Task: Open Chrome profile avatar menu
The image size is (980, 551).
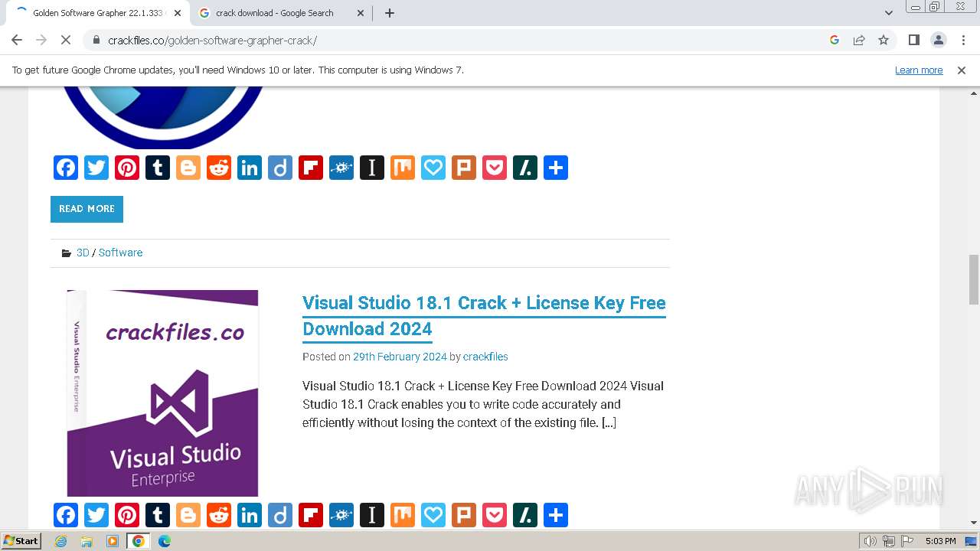Action: [938, 40]
